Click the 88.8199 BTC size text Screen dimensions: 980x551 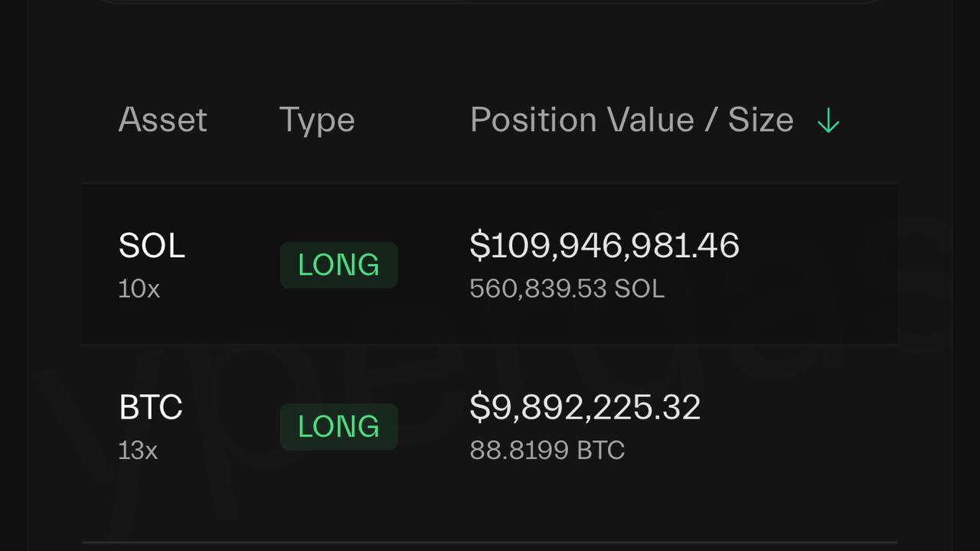(x=547, y=450)
